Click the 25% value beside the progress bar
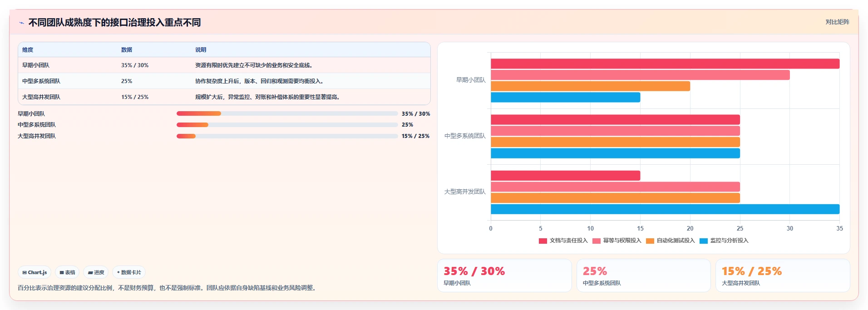Viewport: 868px width, 310px height. tap(407, 125)
